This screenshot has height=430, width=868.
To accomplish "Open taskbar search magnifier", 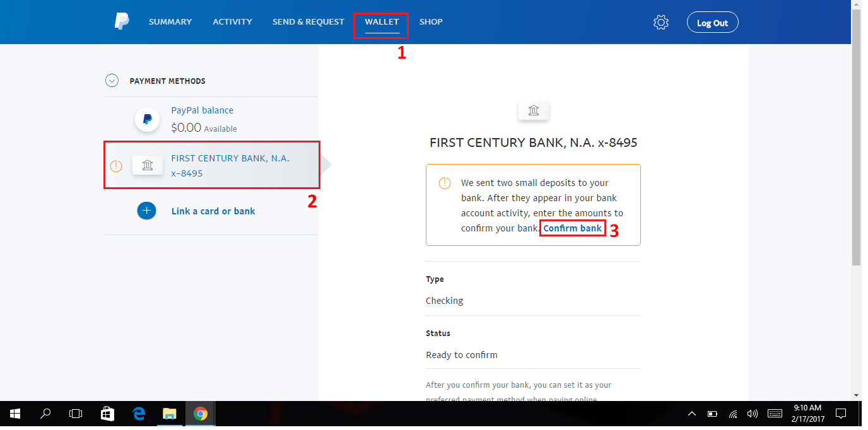I will click(x=45, y=414).
